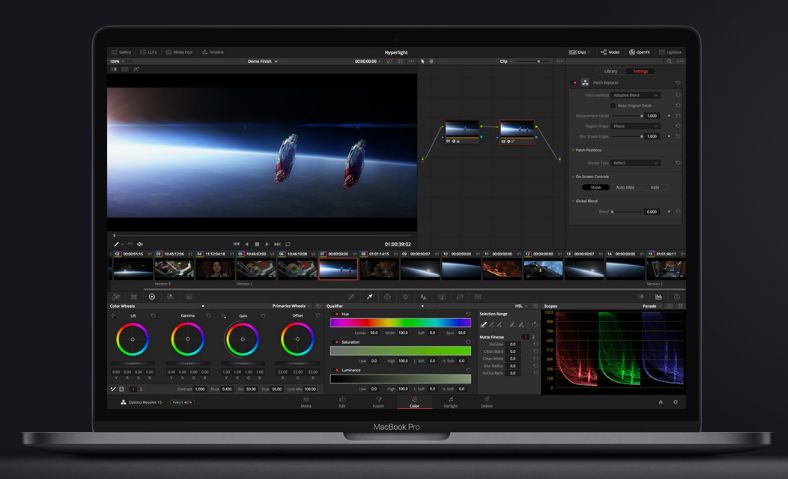
Task: Open the Curves palette icon
Action: point(351,297)
